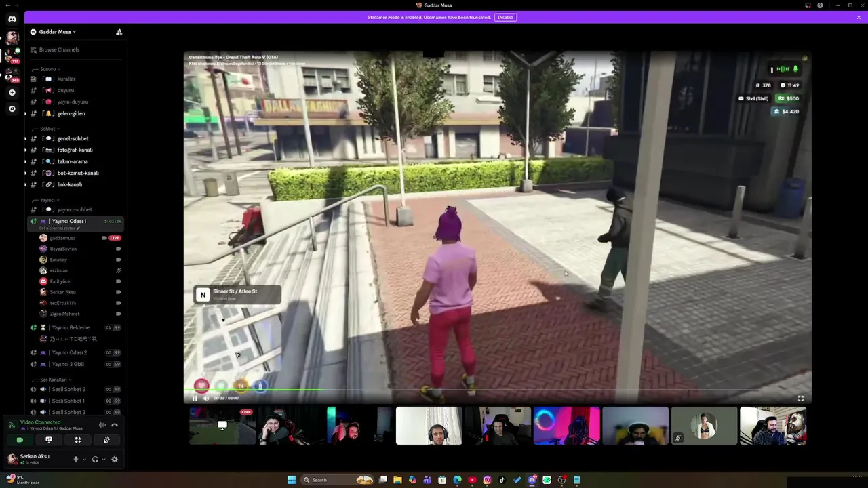Open the takım-arama channel
Screen dimensions: 868x488
point(75,161)
